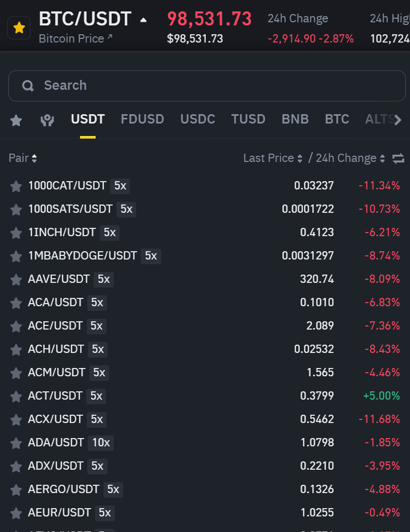Star the ADA/USDT pair

pyautogui.click(x=16, y=443)
